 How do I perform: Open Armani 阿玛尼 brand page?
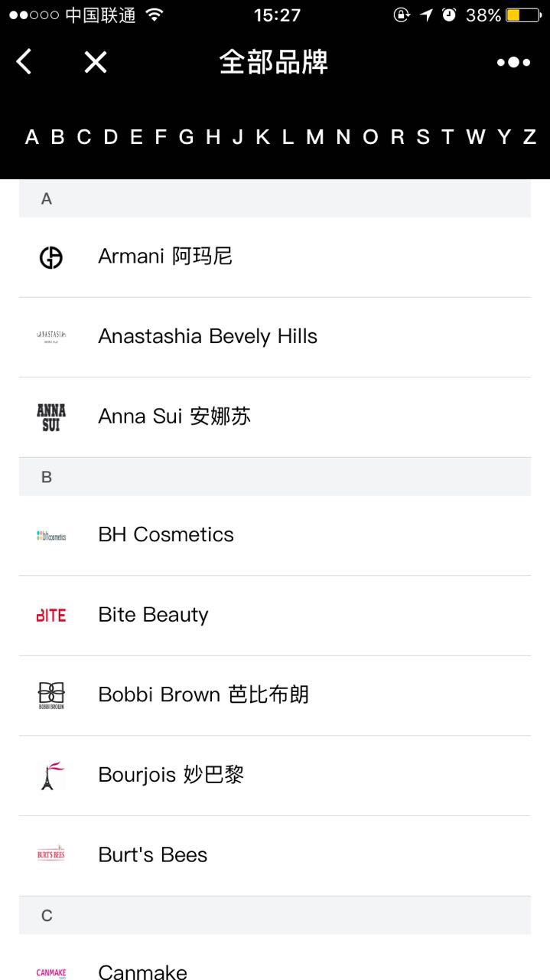coord(165,256)
